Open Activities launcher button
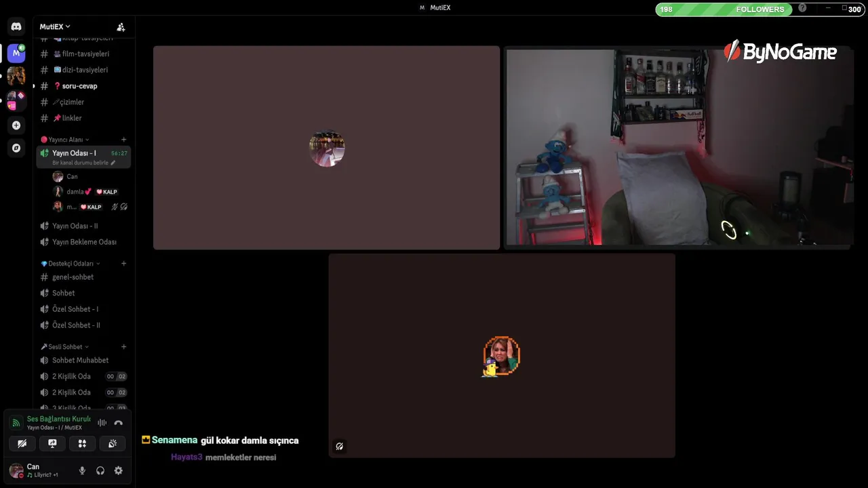 [82, 443]
